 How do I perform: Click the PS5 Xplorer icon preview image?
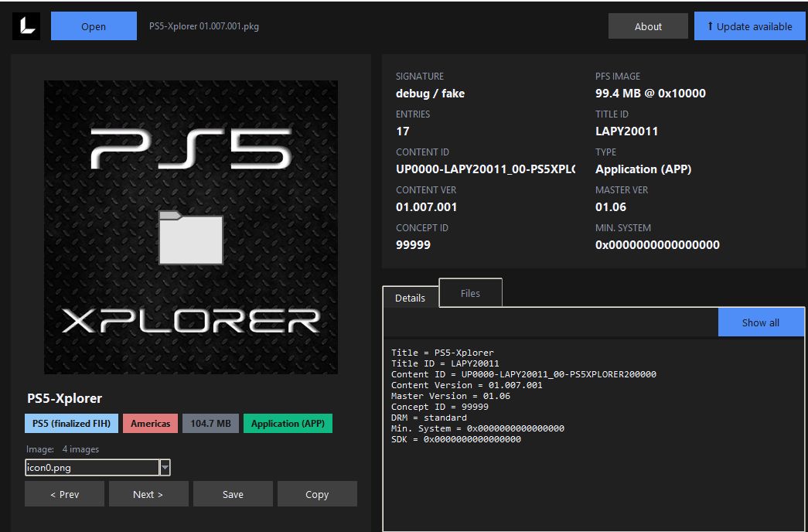tap(191, 227)
